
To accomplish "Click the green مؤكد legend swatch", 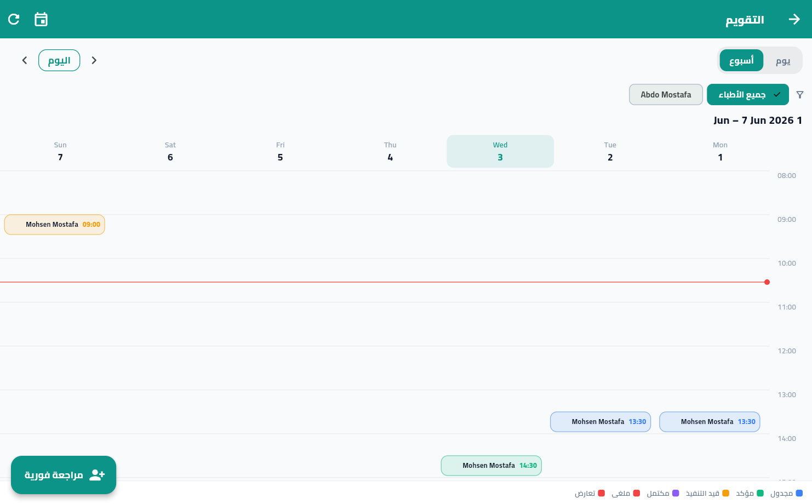I will coord(760,493).
